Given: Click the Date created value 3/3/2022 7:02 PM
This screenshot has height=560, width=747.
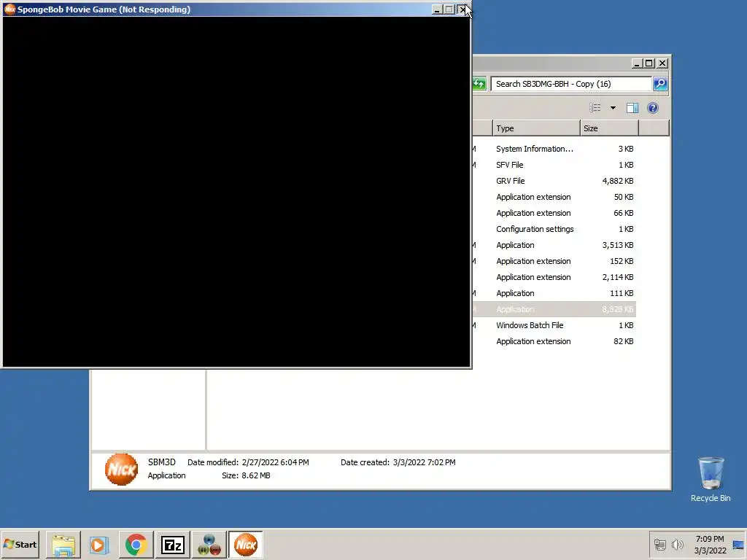Looking at the screenshot, I should (424, 462).
